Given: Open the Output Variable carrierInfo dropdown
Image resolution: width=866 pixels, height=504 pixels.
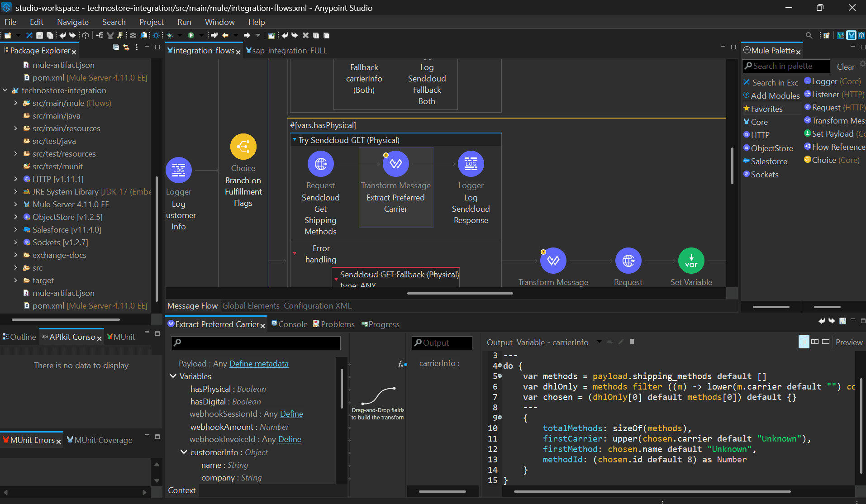Looking at the screenshot, I should click(x=599, y=342).
